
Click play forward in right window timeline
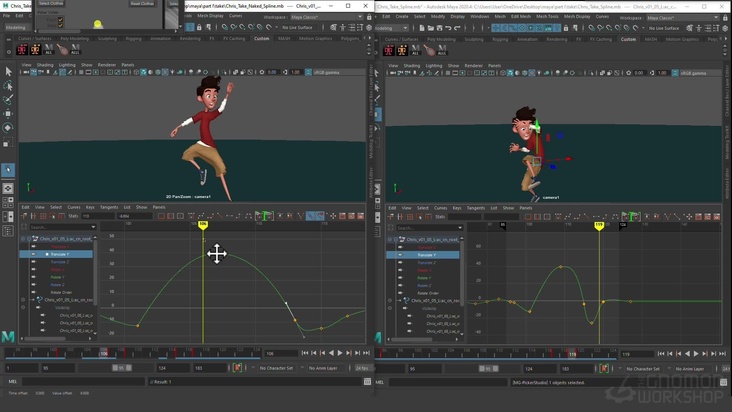tap(696, 354)
